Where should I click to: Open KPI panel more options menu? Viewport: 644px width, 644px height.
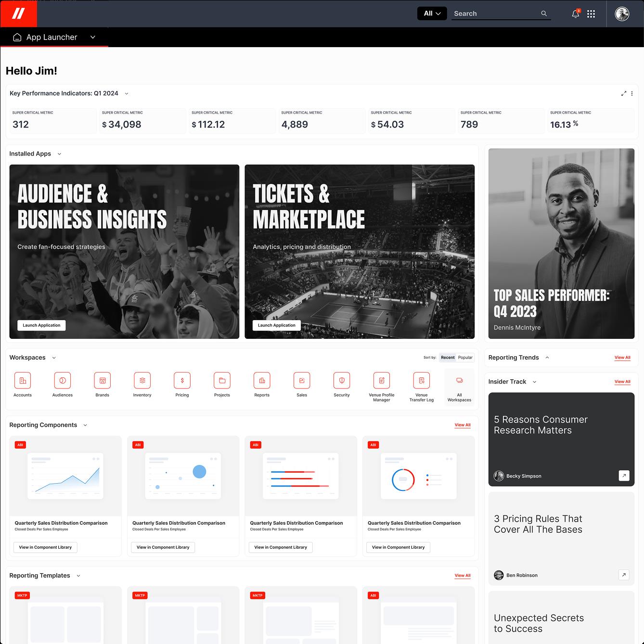(x=632, y=93)
